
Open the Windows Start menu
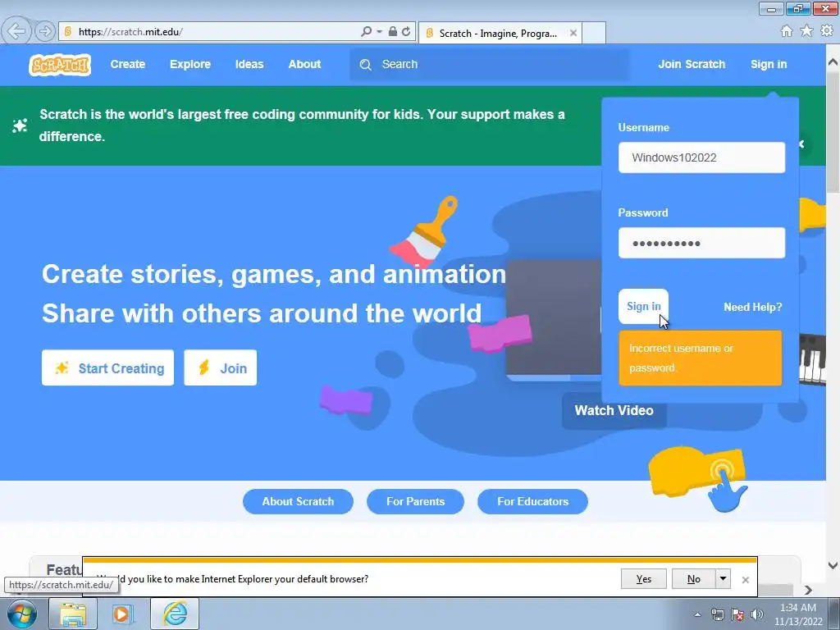21,614
